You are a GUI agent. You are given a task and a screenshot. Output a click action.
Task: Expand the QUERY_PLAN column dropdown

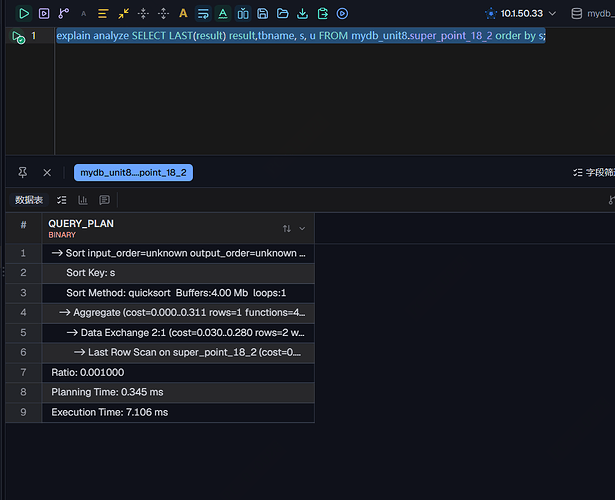coord(302,228)
